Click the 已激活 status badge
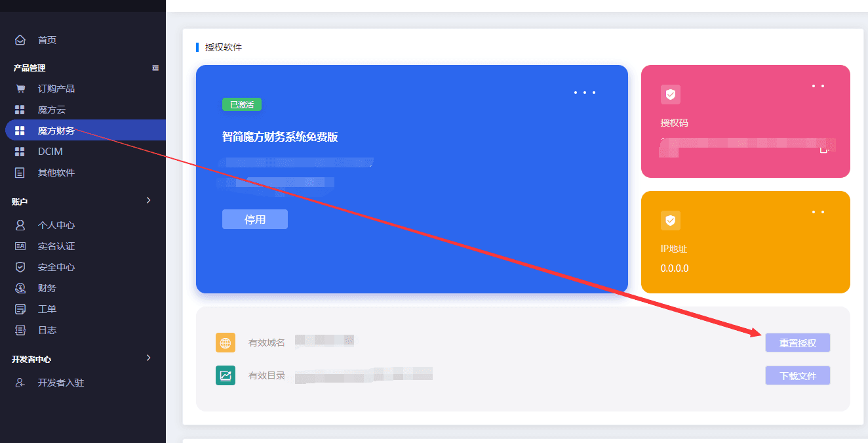The image size is (868, 443). tap(242, 104)
